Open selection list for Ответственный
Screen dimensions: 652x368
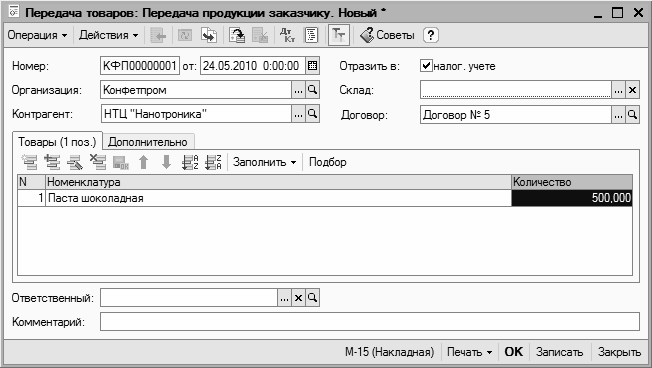coord(284,298)
